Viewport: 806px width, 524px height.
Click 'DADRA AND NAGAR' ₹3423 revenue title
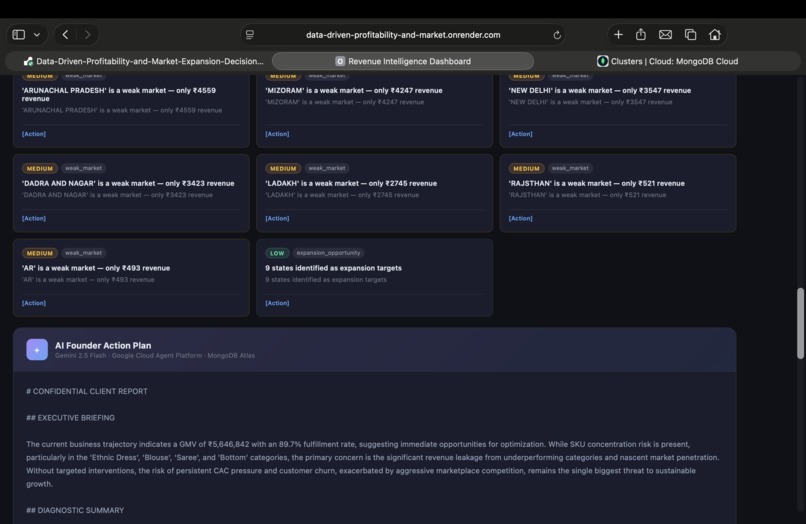(128, 183)
